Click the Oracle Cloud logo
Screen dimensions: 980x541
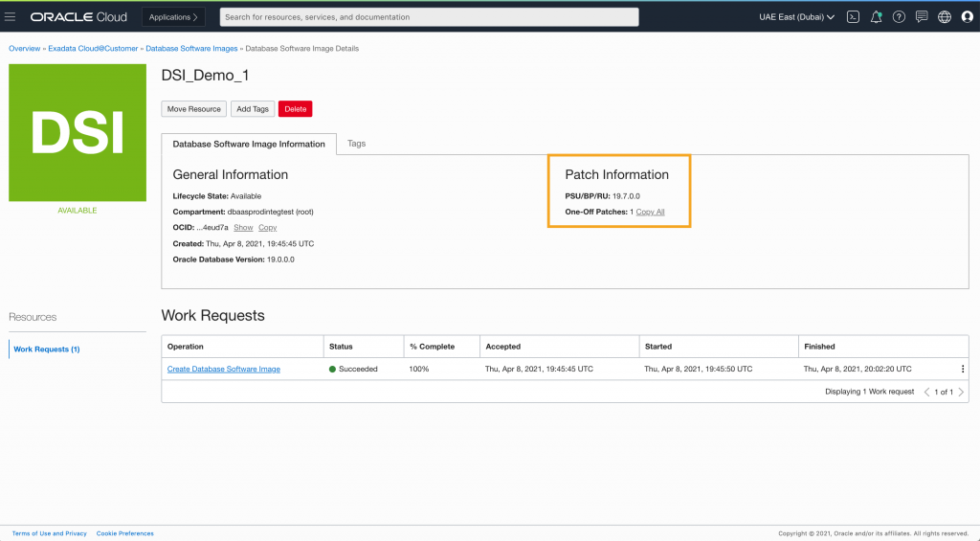78,17
